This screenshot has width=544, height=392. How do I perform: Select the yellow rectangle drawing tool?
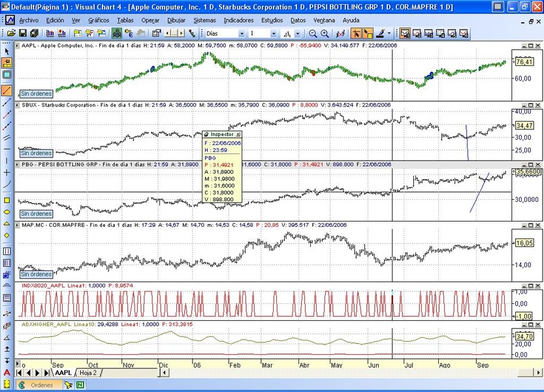(x=7, y=201)
